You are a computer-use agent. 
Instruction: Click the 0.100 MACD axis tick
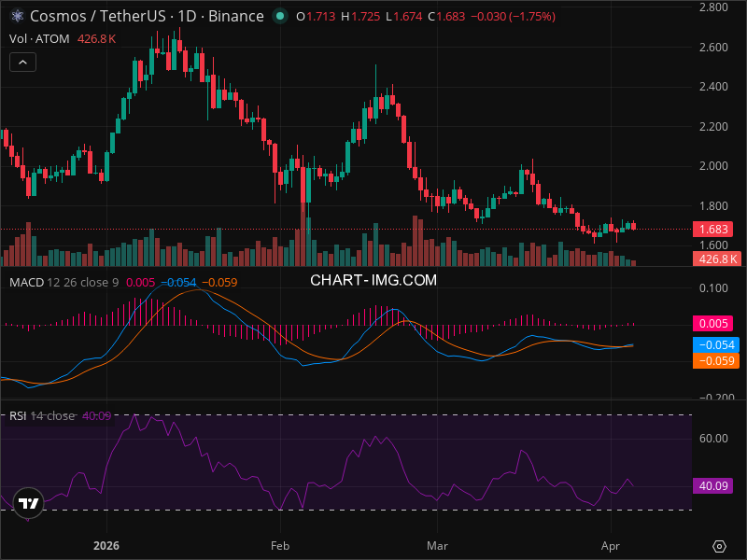tap(713, 288)
